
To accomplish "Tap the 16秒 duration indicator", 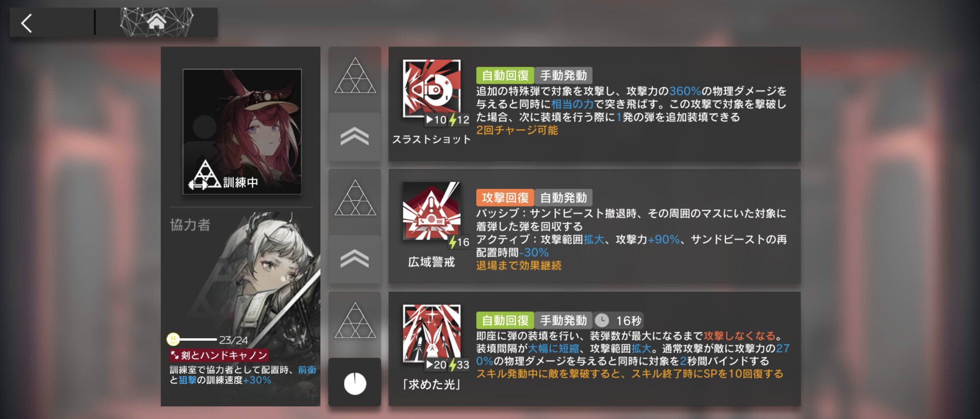I will [618, 320].
